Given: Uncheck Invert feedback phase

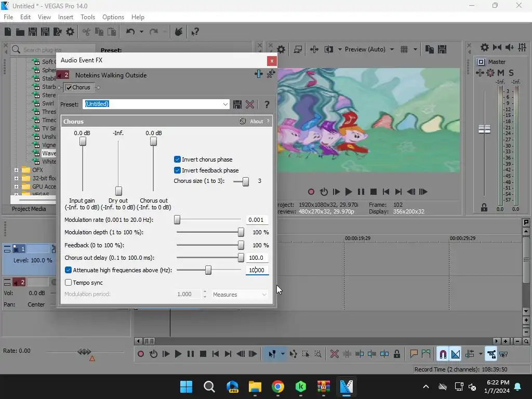Looking at the screenshot, I should (x=177, y=170).
